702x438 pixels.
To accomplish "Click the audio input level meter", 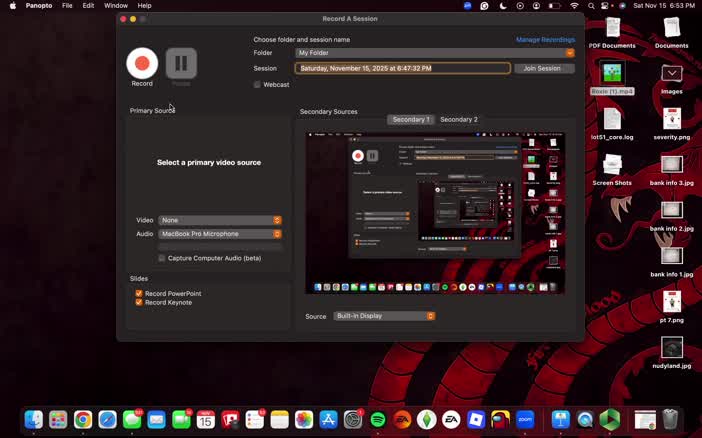I will 220,247.
